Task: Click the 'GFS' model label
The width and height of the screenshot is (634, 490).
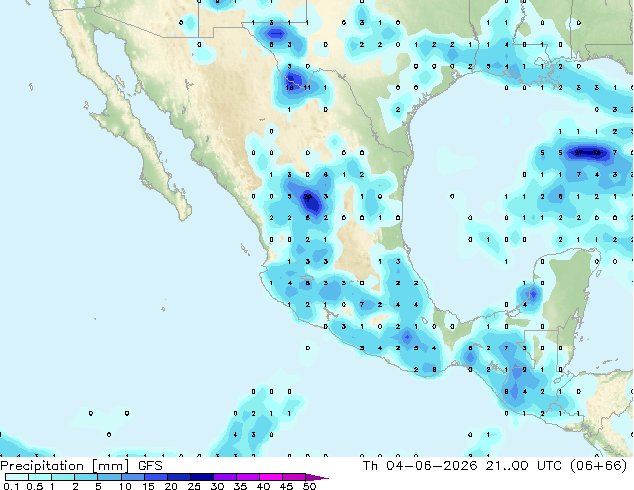Action: coord(150,466)
